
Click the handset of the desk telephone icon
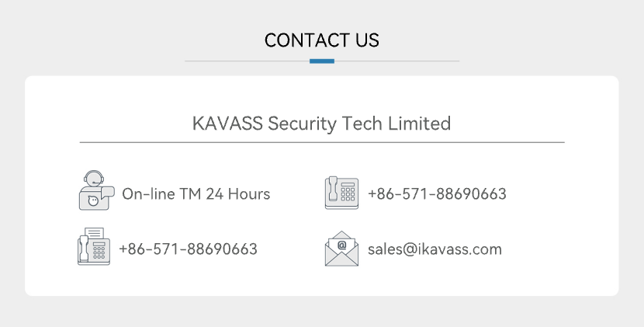[x=333, y=189]
